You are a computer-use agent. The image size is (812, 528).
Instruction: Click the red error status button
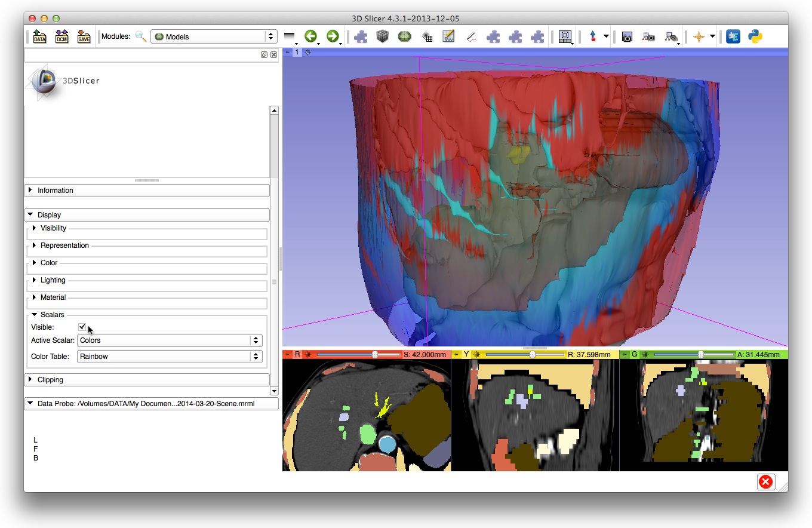coord(765,482)
